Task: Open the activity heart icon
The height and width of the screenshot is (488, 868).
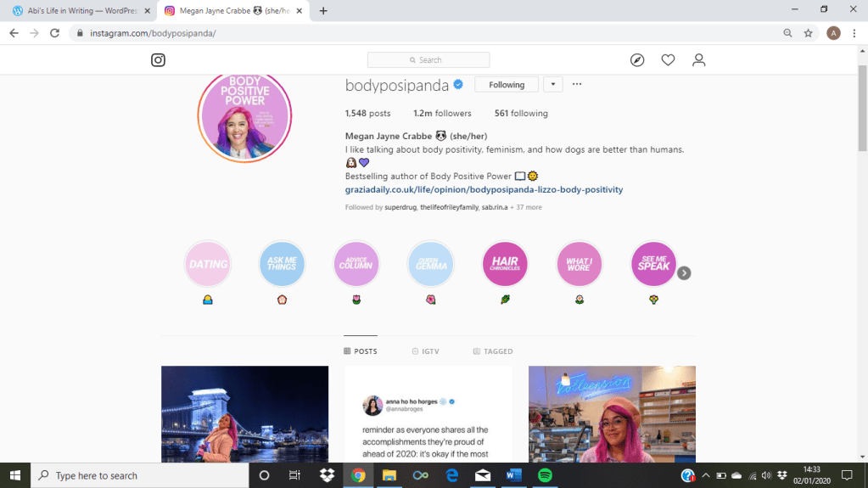Action: 668,60
